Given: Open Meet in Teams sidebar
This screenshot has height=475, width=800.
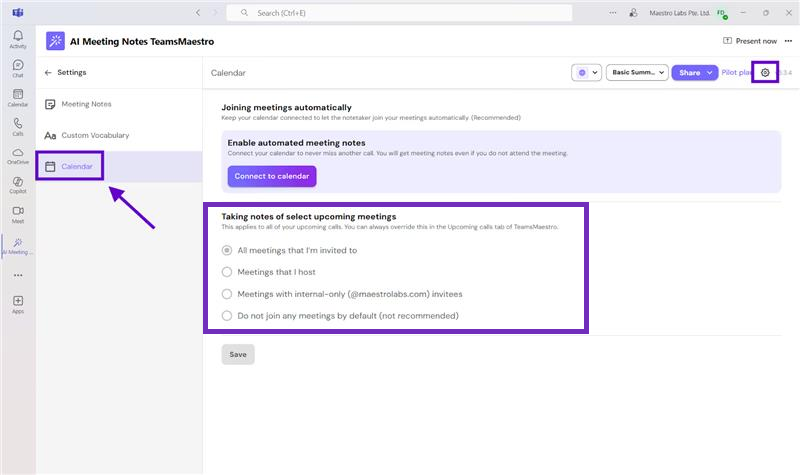Looking at the screenshot, I should 18,215.
